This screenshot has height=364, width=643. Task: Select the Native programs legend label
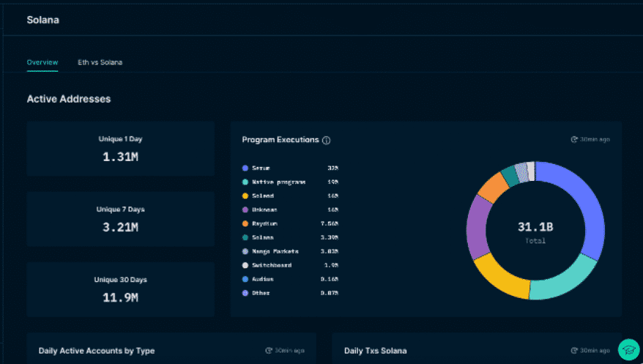coord(278,182)
